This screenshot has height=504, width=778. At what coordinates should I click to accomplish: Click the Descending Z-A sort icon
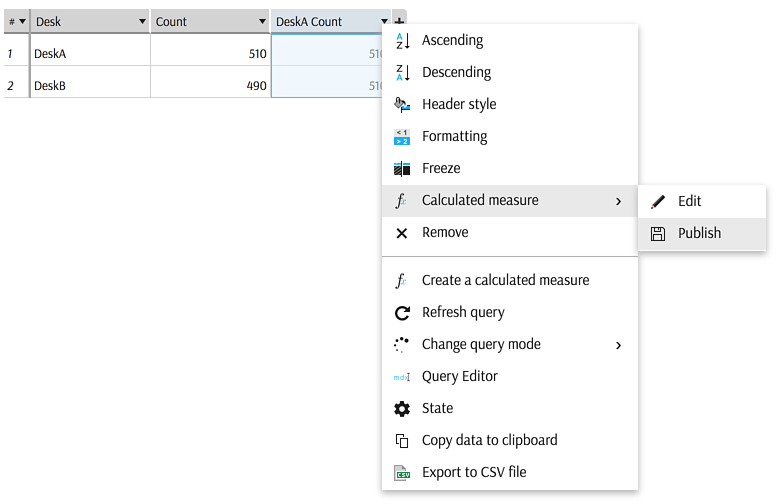[402, 72]
